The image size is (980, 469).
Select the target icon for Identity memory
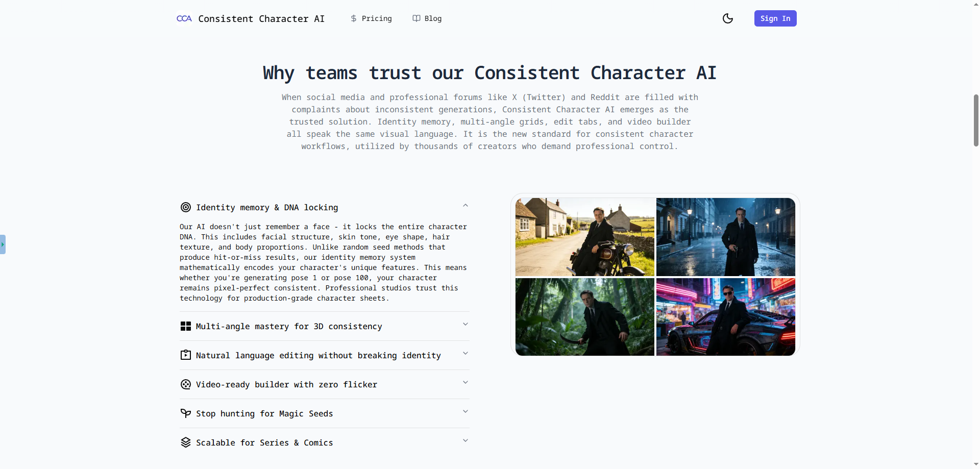click(185, 207)
